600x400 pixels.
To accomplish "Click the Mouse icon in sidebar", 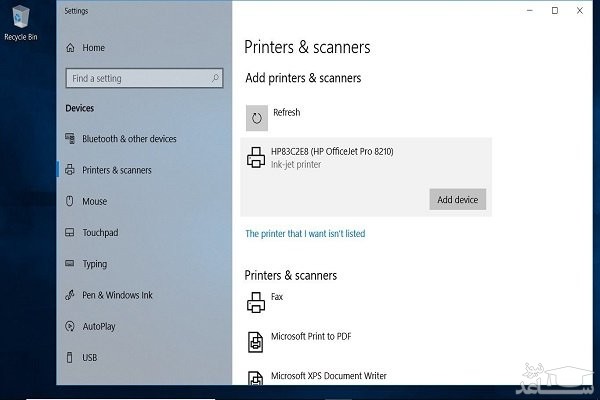I will click(70, 201).
